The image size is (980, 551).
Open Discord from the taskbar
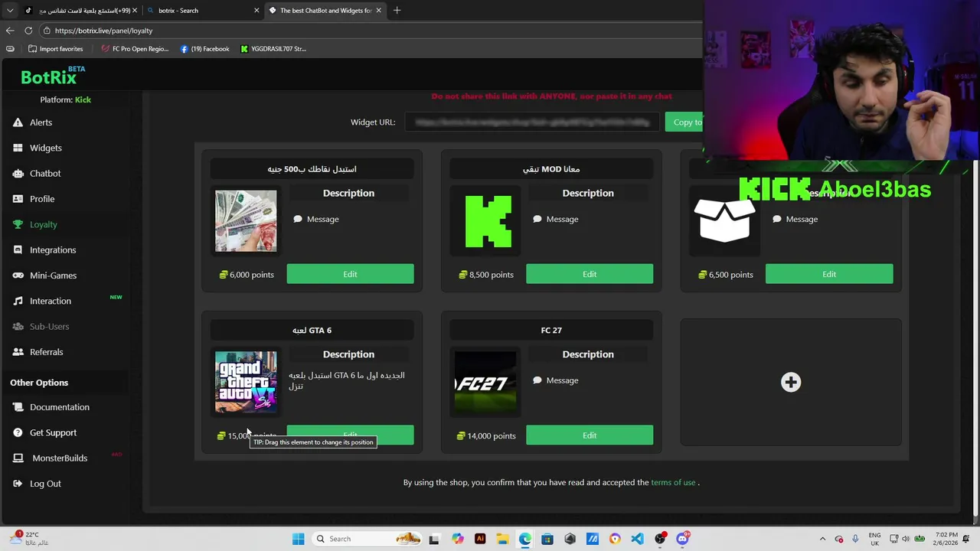[682, 539]
